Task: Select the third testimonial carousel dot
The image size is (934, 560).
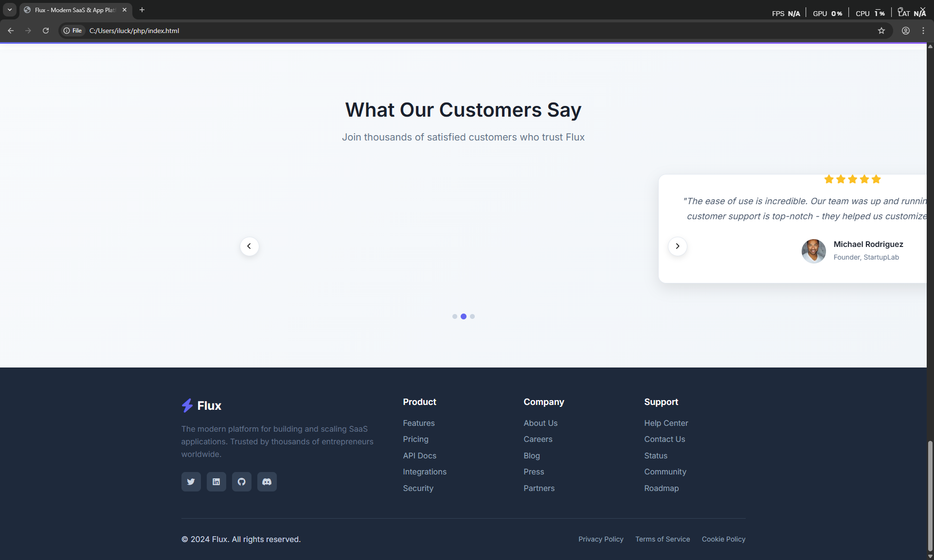Action: tap(472, 316)
